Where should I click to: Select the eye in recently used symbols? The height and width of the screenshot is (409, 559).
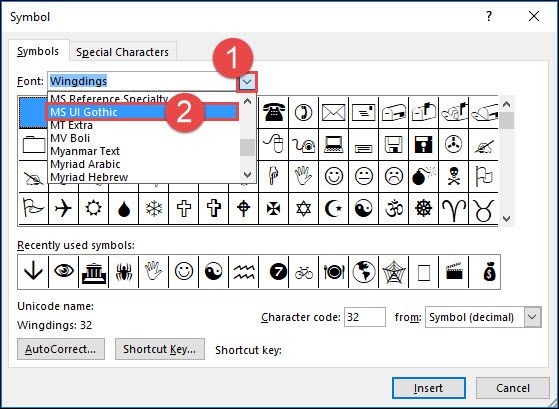(63, 272)
